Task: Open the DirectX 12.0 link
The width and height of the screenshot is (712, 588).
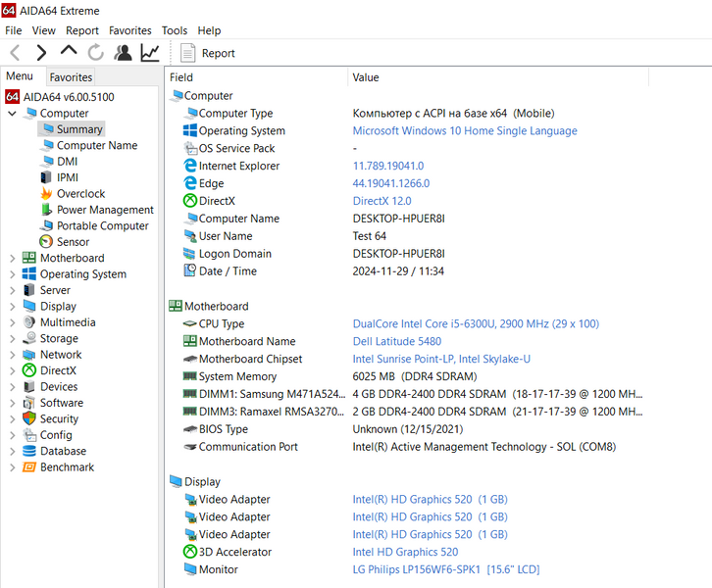Action: 381,201
